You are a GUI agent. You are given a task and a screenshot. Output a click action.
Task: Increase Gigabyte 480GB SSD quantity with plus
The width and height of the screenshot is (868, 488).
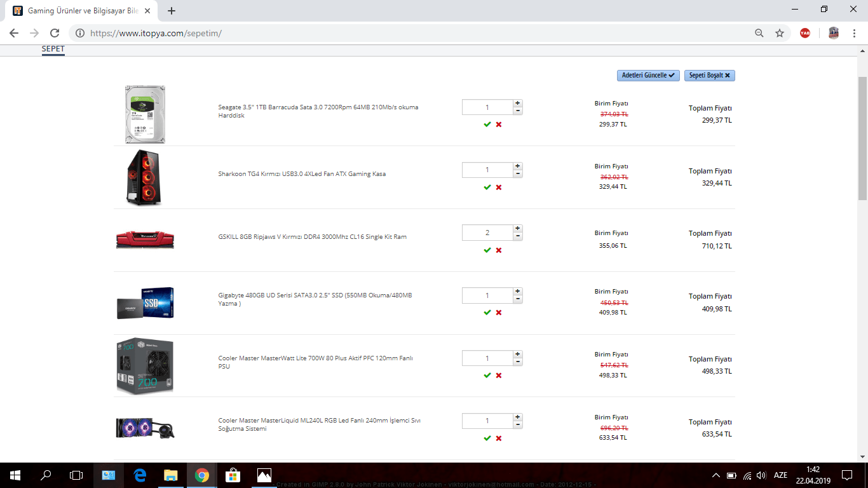point(518,292)
